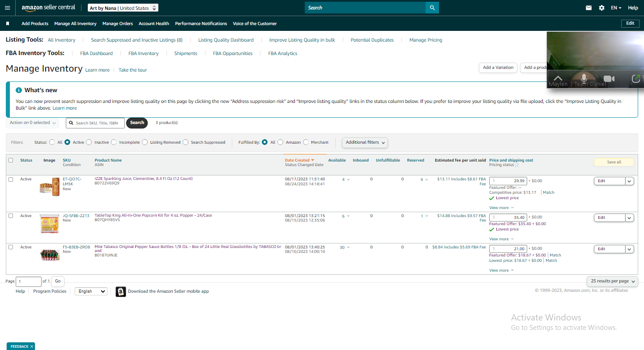Open the hamburger main menu
The image size is (644, 350).
point(7,8)
